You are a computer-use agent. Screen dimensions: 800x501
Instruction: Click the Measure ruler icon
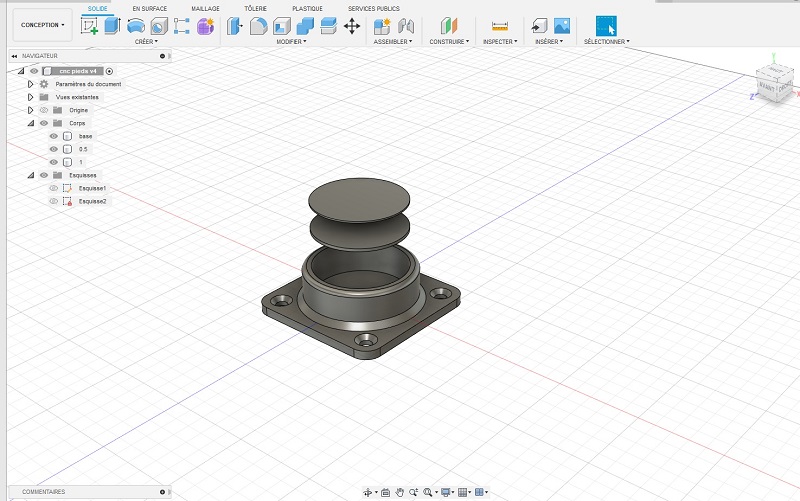tap(500, 26)
